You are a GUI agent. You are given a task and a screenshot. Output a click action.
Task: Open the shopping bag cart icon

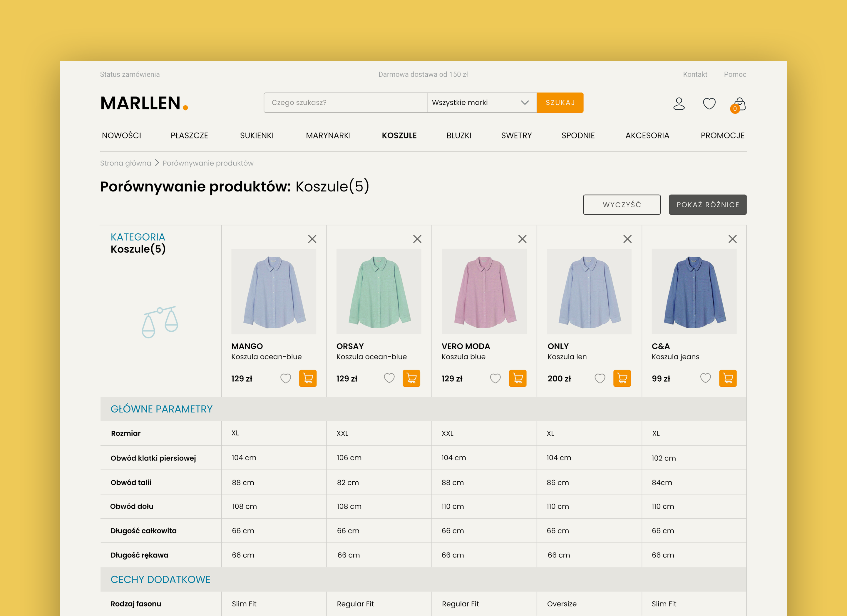pos(739,104)
